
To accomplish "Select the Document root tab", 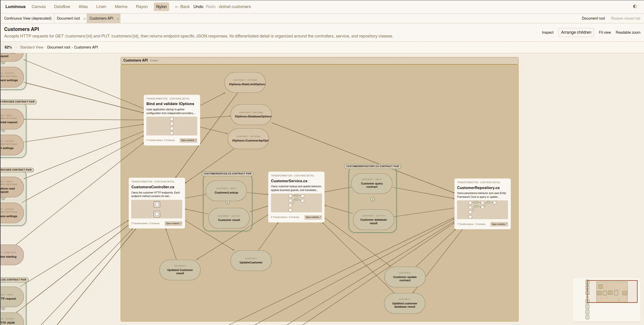I will pyautogui.click(x=68, y=18).
